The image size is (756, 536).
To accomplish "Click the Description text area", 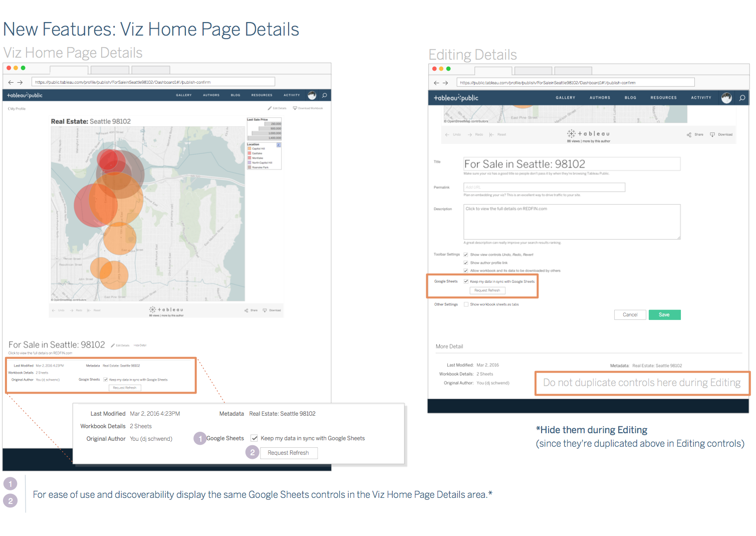I will (x=572, y=222).
